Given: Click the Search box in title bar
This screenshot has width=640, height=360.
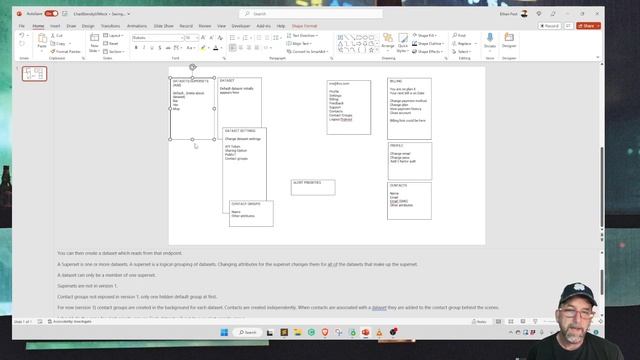Looking at the screenshot, I should (311, 13).
